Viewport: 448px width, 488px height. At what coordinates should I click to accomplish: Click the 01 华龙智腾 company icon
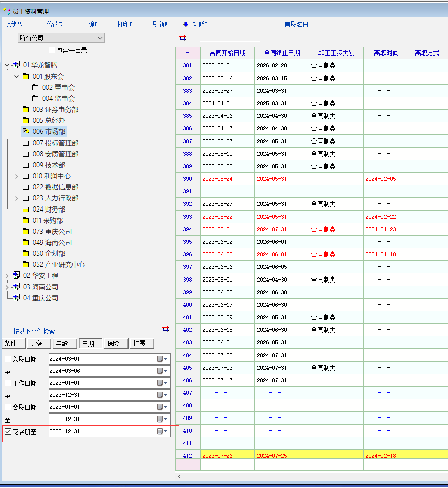coord(16,65)
